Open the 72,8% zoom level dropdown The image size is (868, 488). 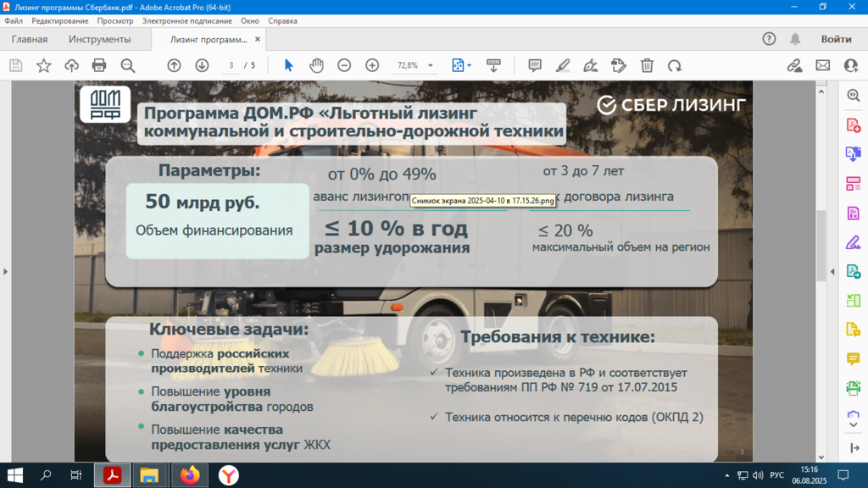tap(430, 65)
